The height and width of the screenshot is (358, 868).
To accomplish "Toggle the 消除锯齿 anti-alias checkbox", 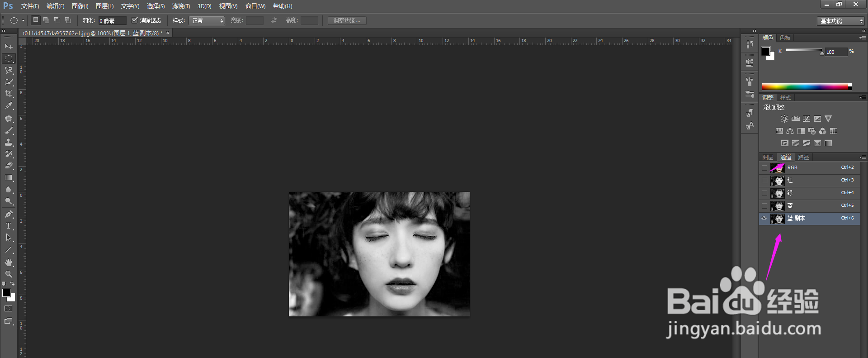I will tap(134, 20).
